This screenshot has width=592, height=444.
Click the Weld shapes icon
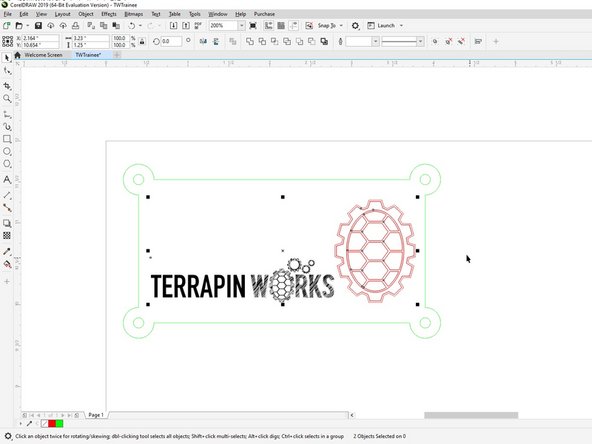pyautogui.click(x=250, y=42)
